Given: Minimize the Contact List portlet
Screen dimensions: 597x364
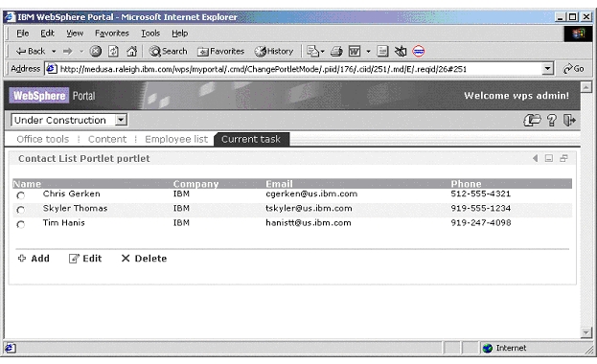Looking at the screenshot, I should (549, 158).
